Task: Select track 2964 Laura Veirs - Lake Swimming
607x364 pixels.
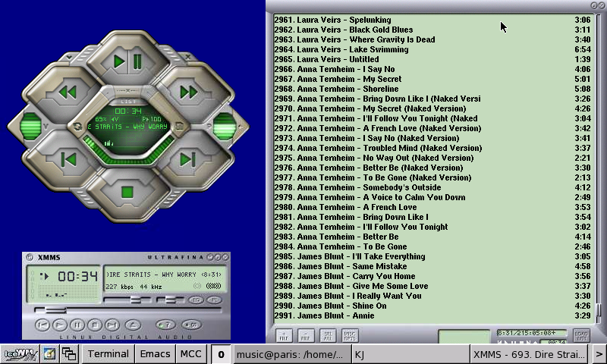Action: [x=432, y=49]
